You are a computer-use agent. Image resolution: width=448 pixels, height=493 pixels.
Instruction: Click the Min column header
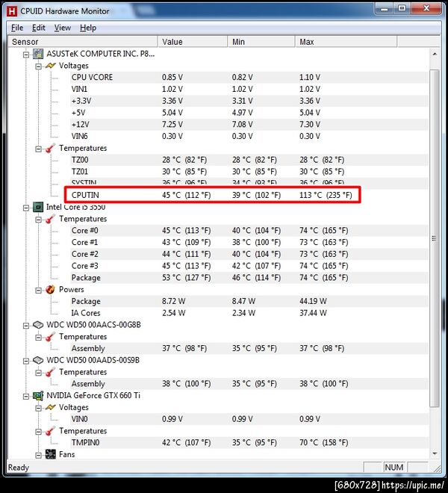click(x=261, y=42)
